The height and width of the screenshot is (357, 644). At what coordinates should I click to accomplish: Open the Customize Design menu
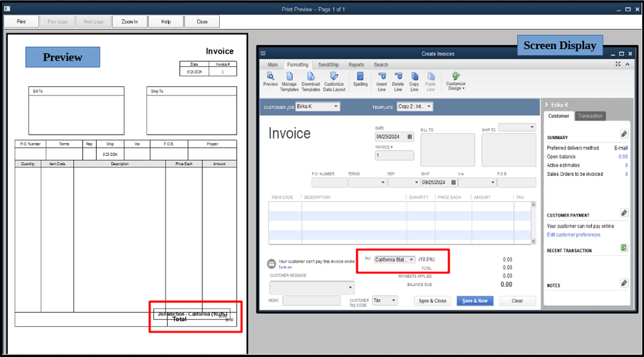click(456, 81)
